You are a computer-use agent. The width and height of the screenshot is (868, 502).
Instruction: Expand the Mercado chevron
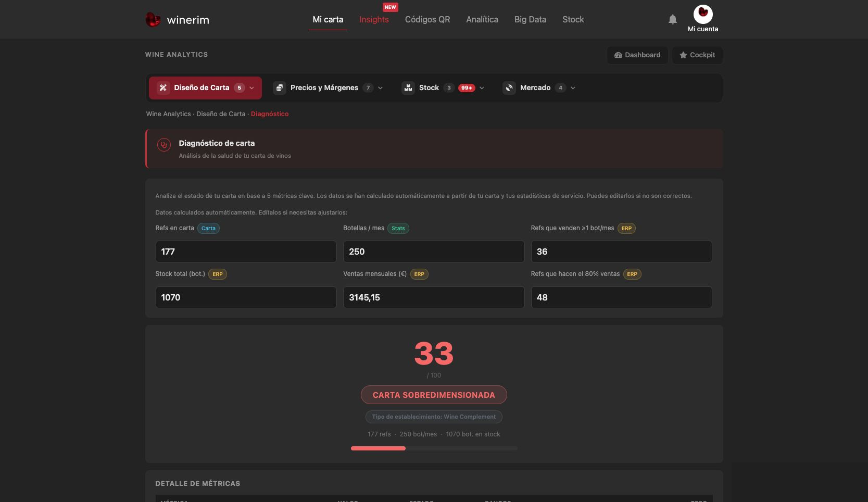click(573, 88)
